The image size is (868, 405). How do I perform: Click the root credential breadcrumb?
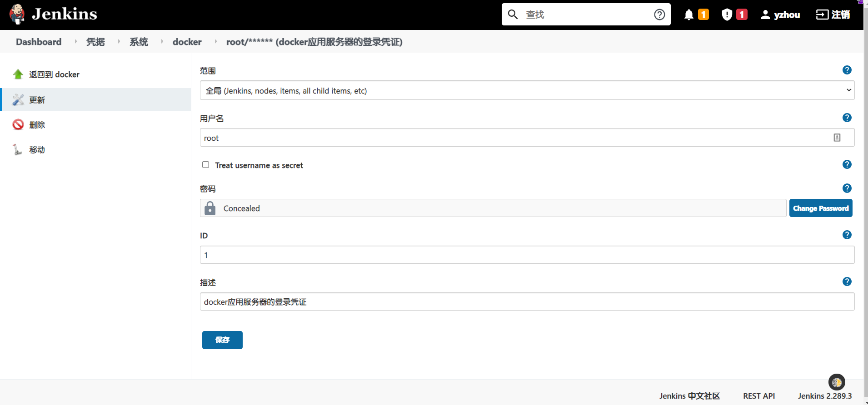click(x=314, y=42)
